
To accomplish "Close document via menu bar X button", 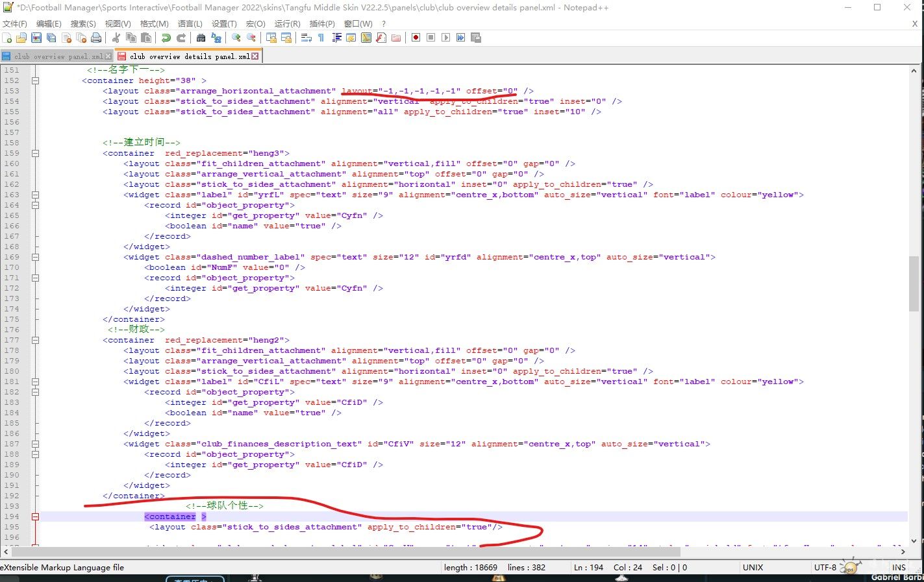I will tap(915, 23).
